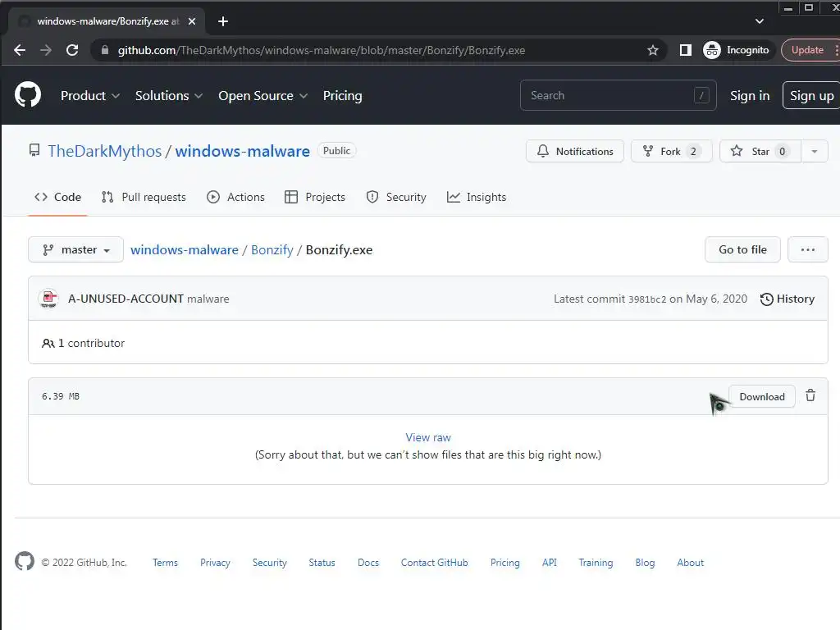The height and width of the screenshot is (630, 840).
Task: Open the Pricing page from header
Action: [342, 96]
